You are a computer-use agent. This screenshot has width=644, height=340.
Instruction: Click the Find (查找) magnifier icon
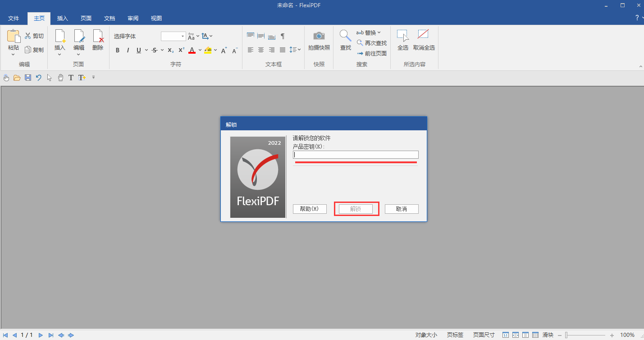345,35
